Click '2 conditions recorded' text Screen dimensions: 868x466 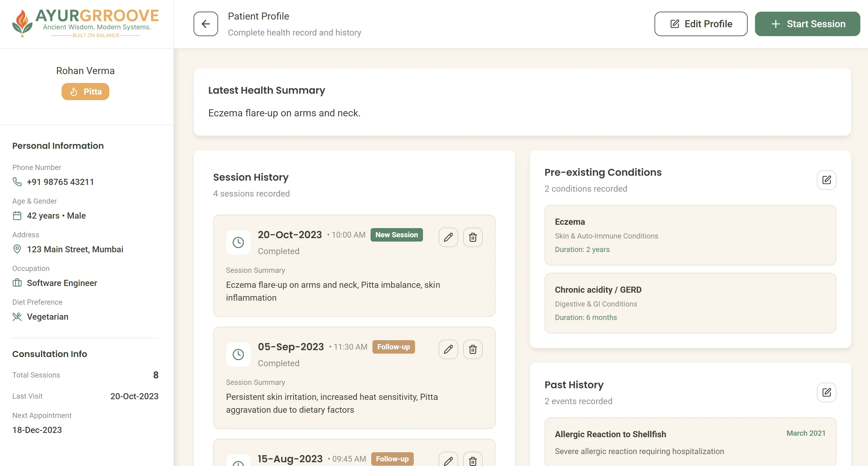[x=586, y=189]
